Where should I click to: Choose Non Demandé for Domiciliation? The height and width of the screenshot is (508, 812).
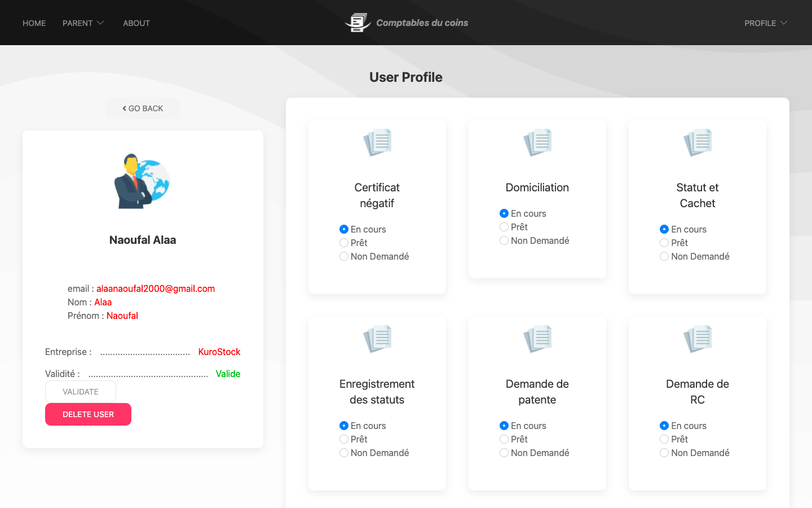[x=504, y=240]
